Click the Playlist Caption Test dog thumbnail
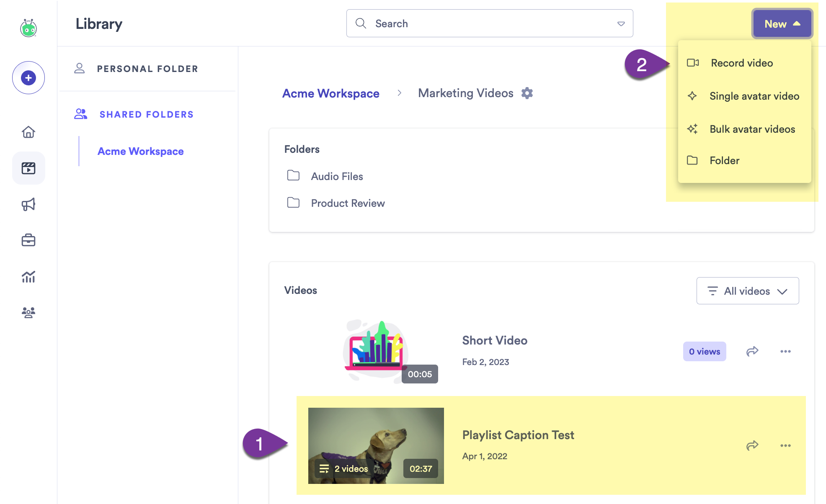Viewport: 826px width, 504px height. point(376,445)
